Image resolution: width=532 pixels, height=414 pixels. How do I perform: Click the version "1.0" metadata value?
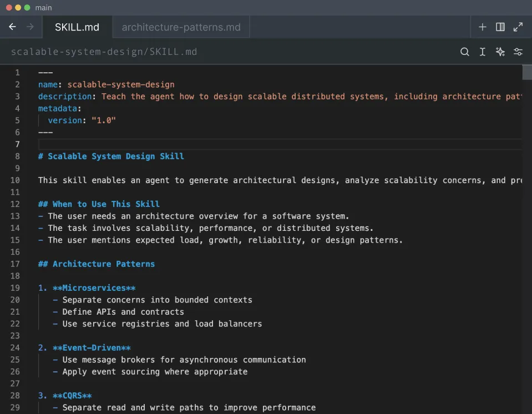(x=103, y=120)
